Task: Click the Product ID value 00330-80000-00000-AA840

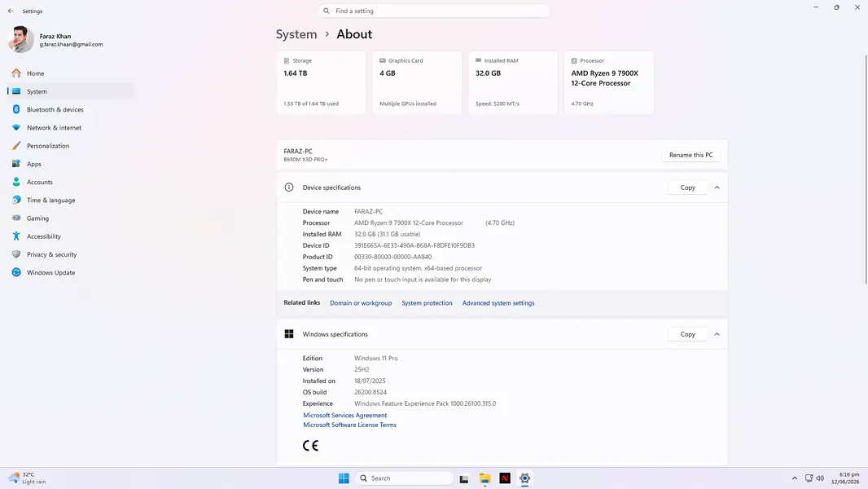Action: [393, 257]
